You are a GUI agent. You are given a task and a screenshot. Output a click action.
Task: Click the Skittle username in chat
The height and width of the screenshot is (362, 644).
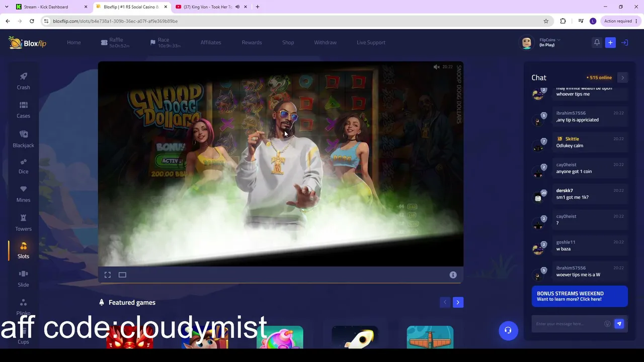click(x=572, y=139)
